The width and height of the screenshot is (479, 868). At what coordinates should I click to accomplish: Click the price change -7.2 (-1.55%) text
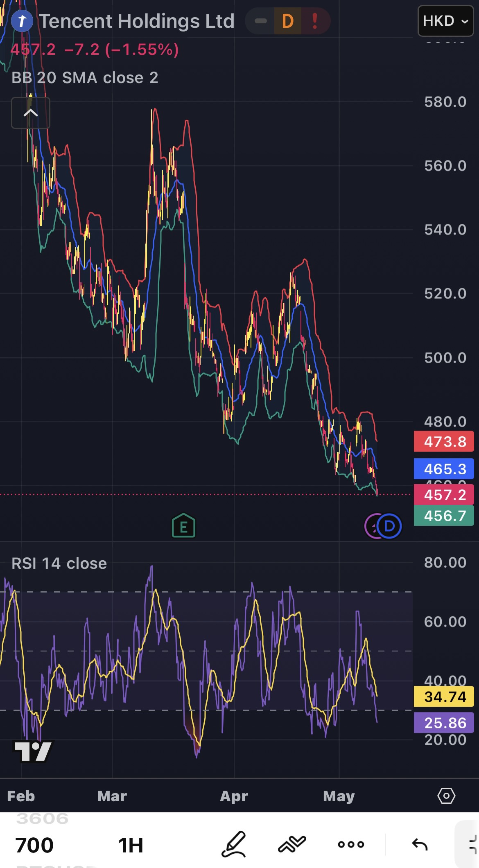(x=122, y=50)
